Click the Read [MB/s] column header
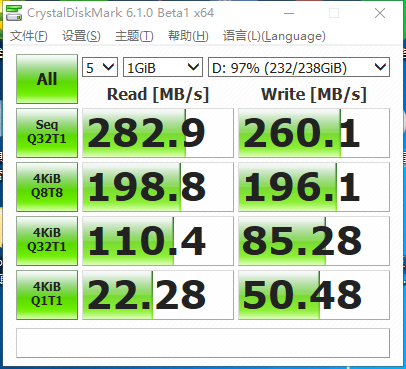Screen dimensions: 406x369 coord(158,94)
